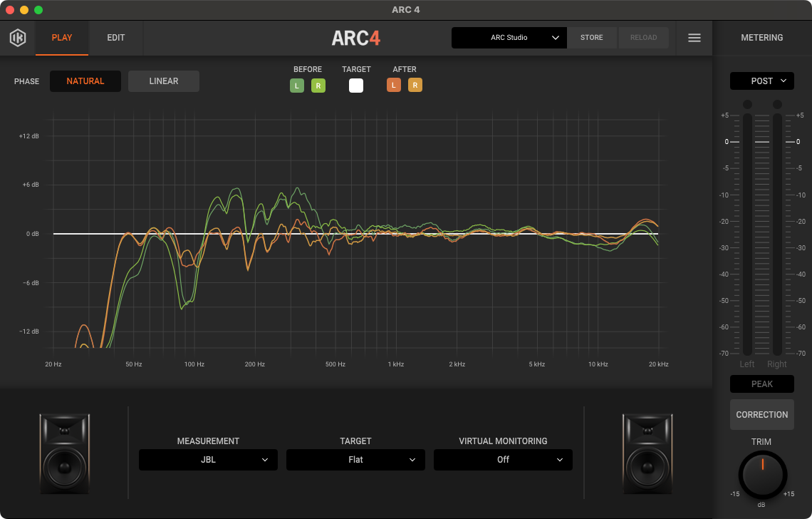This screenshot has height=519, width=812.
Task: Toggle the white Target curve swatch
Action: (x=356, y=86)
